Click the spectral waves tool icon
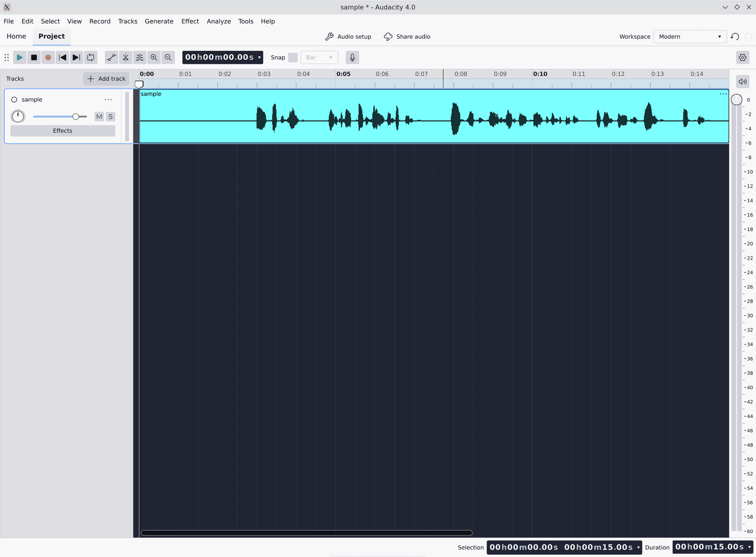The width and height of the screenshot is (756, 557). click(x=140, y=58)
